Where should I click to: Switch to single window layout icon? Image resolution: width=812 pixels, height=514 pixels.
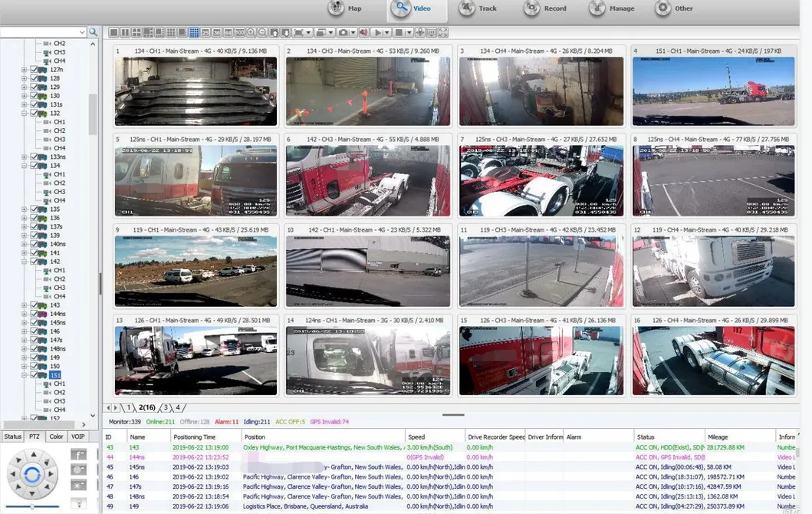click(113, 32)
